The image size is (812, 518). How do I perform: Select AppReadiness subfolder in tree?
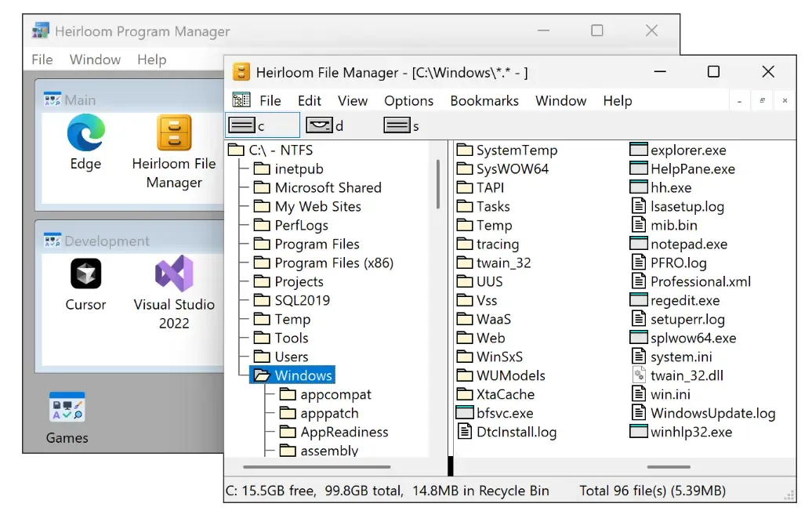[334, 432]
